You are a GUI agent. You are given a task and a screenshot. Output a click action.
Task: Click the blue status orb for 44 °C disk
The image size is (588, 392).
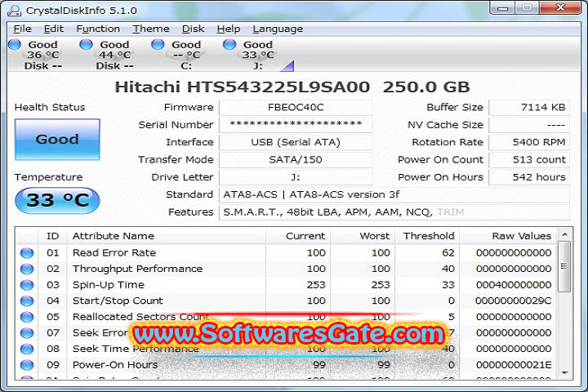[87, 44]
